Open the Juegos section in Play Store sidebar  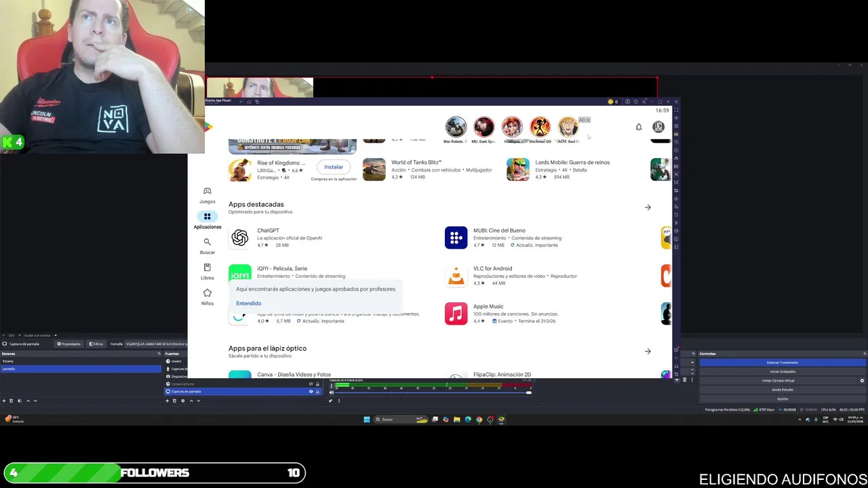click(x=207, y=195)
